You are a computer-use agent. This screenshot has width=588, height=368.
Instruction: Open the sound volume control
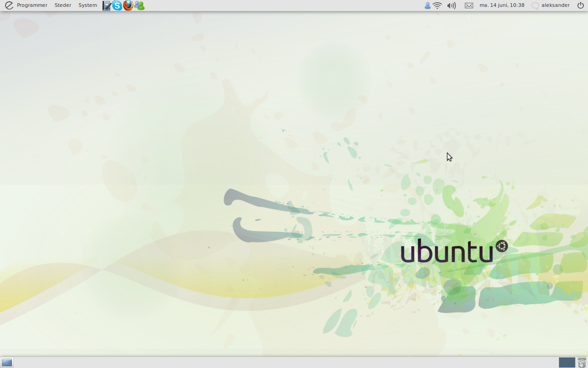452,6
